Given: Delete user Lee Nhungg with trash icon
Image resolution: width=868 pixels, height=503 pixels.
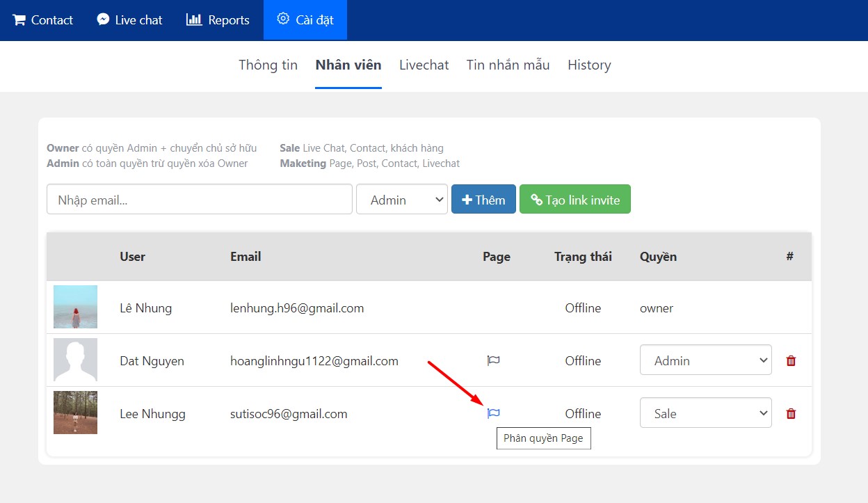Looking at the screenshot, I should [x=791, y=413].
